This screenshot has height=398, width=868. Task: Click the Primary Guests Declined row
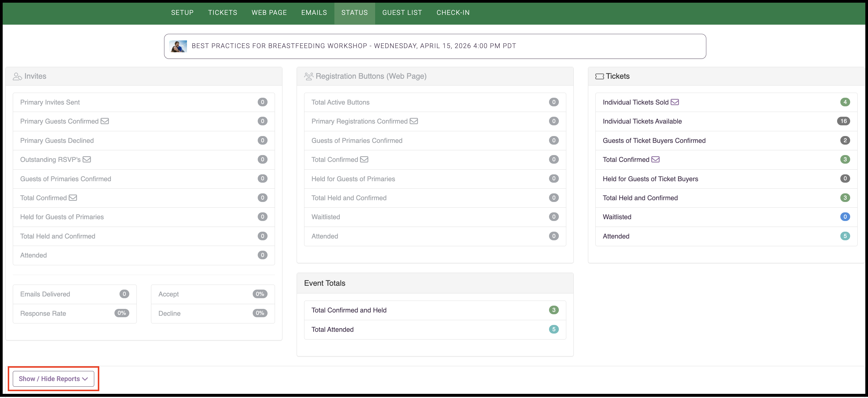click(x=144, y=141)
